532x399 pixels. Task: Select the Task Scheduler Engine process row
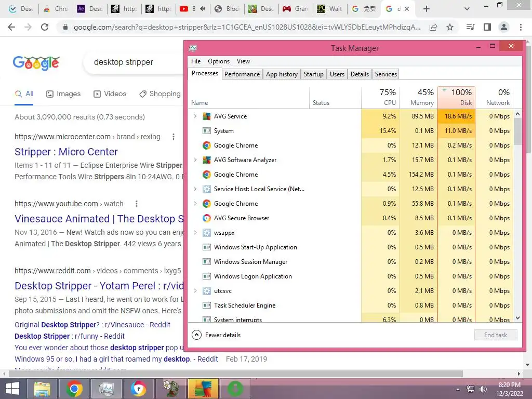click(351, 305)
